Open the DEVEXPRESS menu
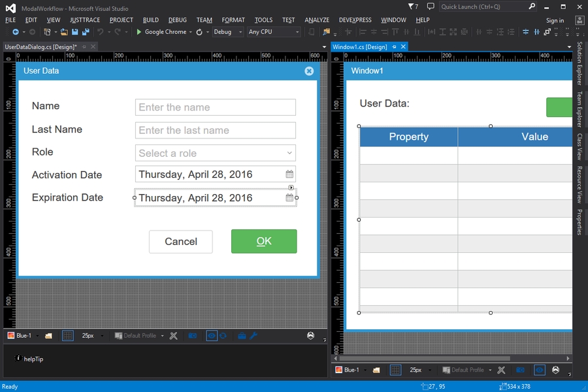588x392 pixels. (357, 20)
